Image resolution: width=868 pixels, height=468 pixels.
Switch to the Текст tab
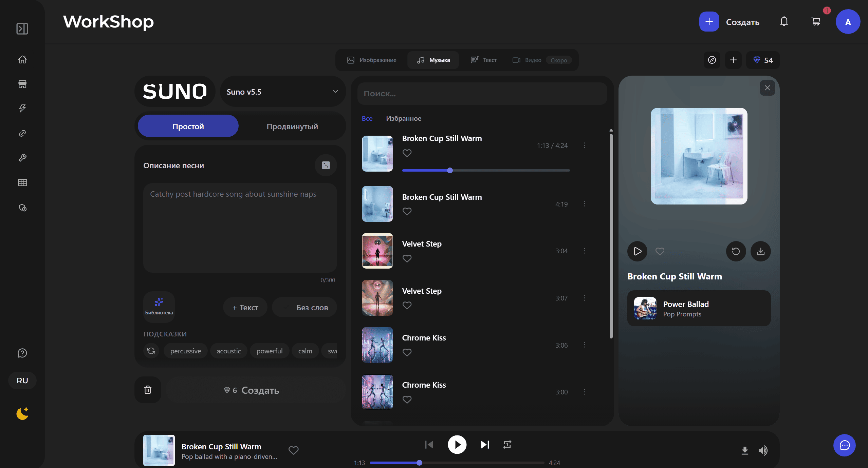484,60
